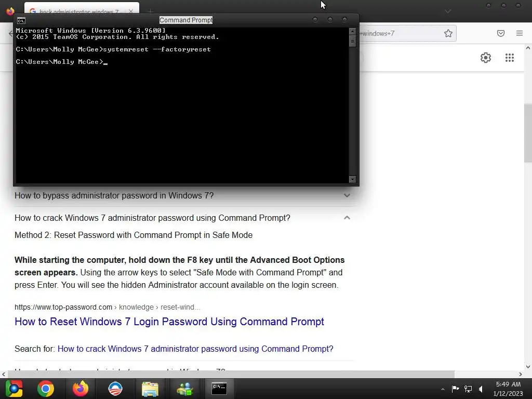Screen dimensions: 532x399
Task: Show hidden tray icons arrow
Action: [x=443, y=389]
